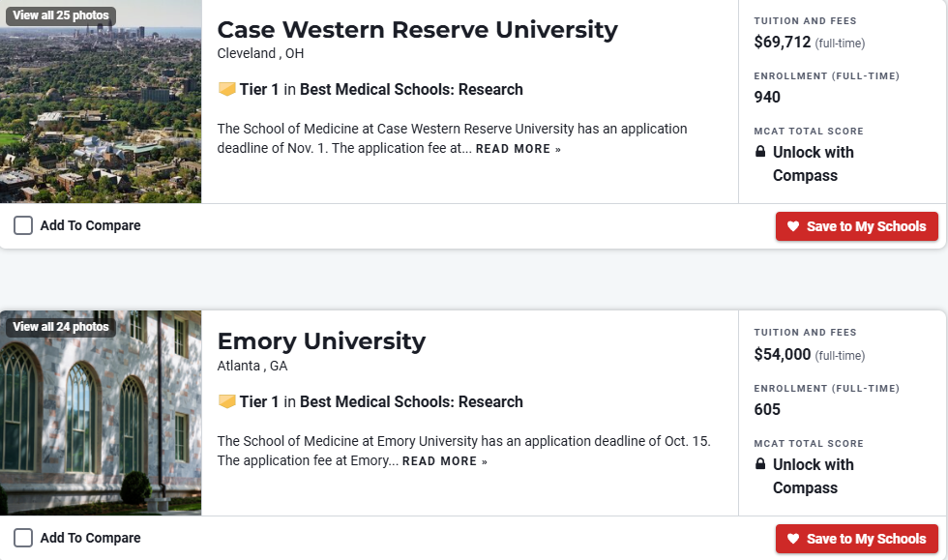948x560 pixels.
Task: Click Tier 1 badge icon for Emory University
Action: coord(226,401)
